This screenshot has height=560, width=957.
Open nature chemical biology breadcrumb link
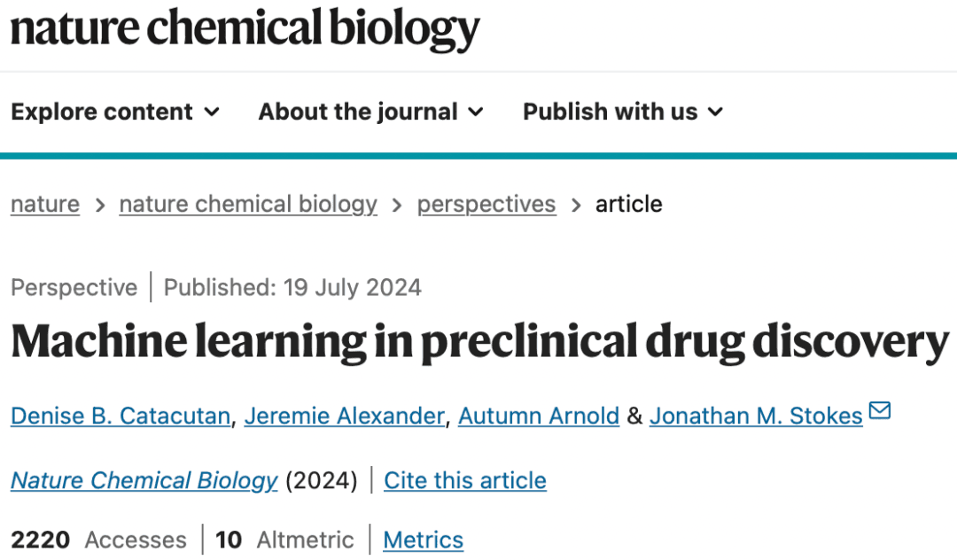coord(248,205)
